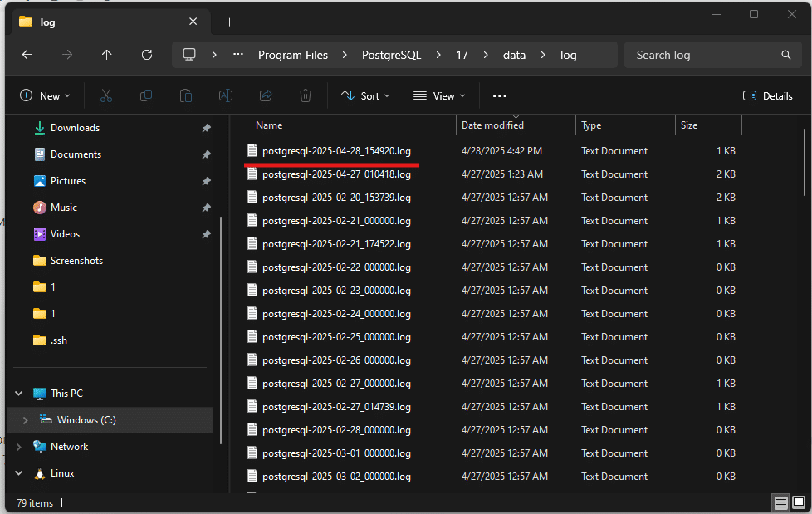Open the View dropdown menu
The height and width of the screenshot is (514, 812).
pos(439,95)
